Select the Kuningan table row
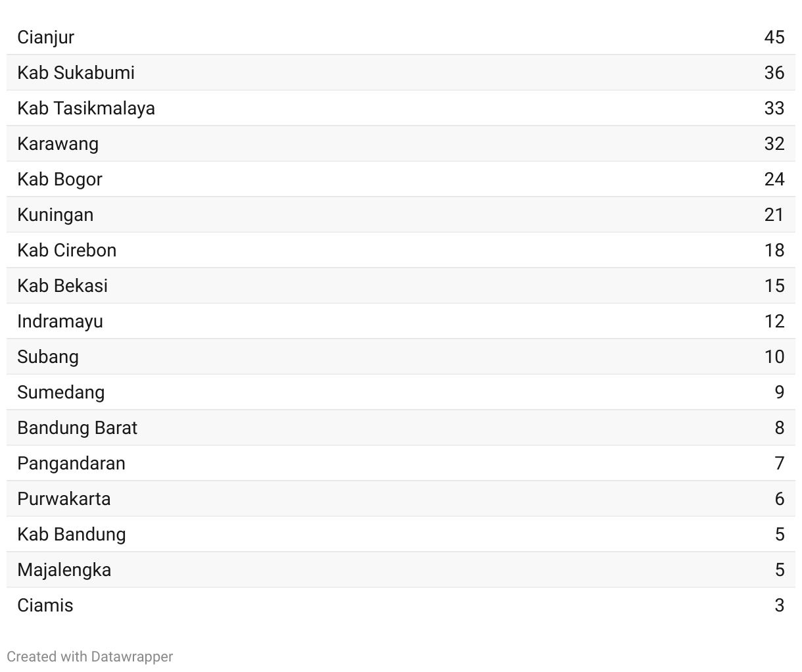802x672 pixels. coord(401,214)
